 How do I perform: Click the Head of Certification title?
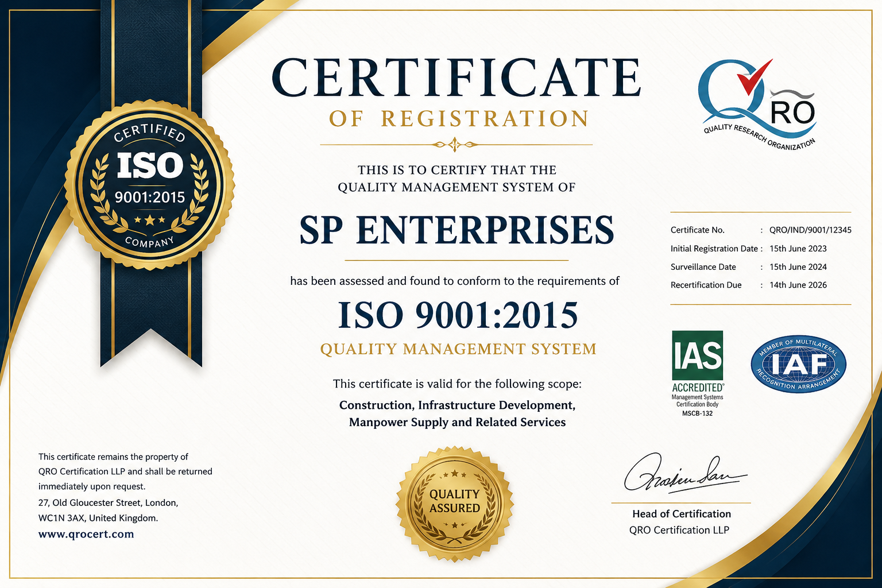pos(682,514)
